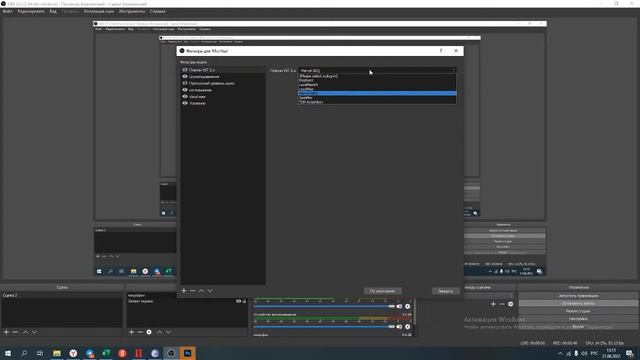640x360 pixels.
Task: Click Запустить трансляцию button
Action: coord(578,296)
